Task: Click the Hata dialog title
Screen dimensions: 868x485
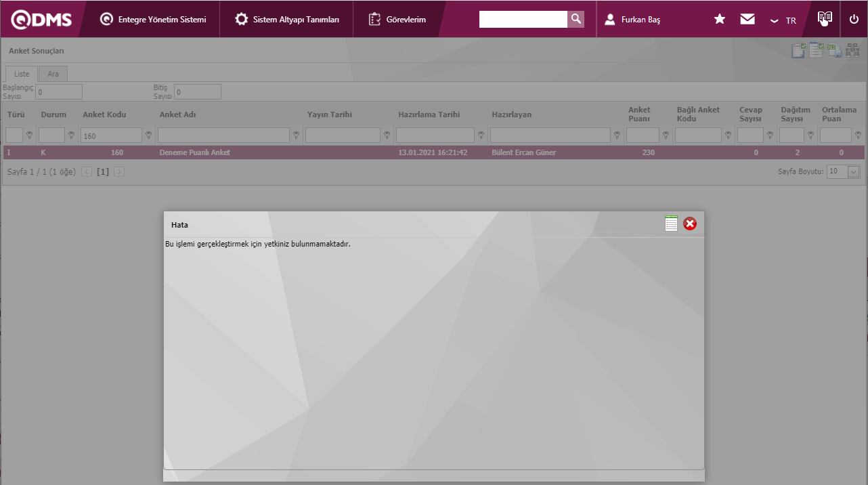Action: tap(179, 225)
